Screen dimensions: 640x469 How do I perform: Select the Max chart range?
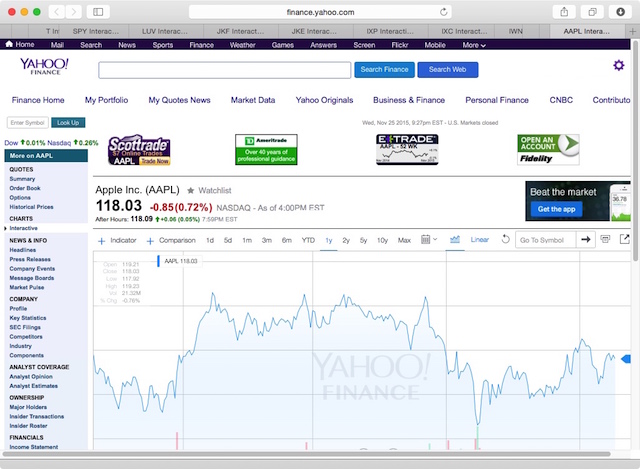404,240
